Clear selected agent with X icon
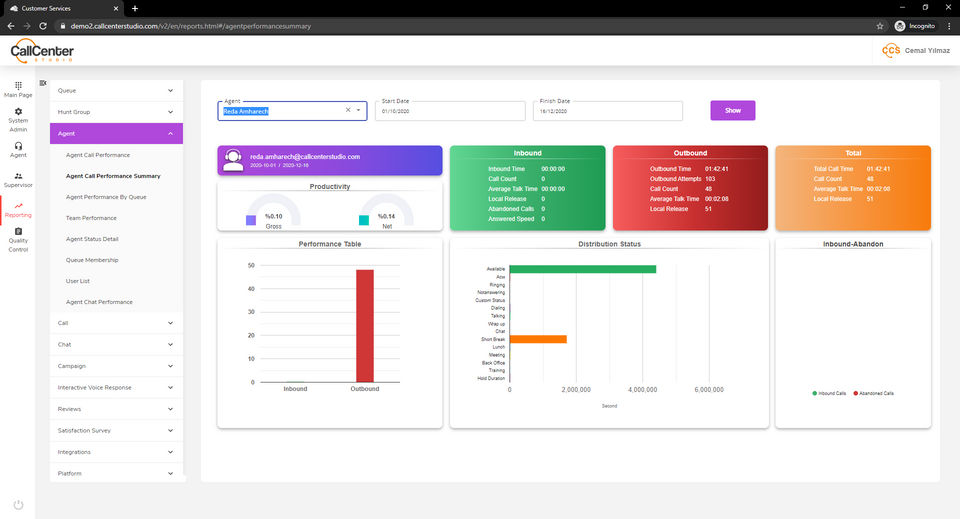 [x=348, y=110]
